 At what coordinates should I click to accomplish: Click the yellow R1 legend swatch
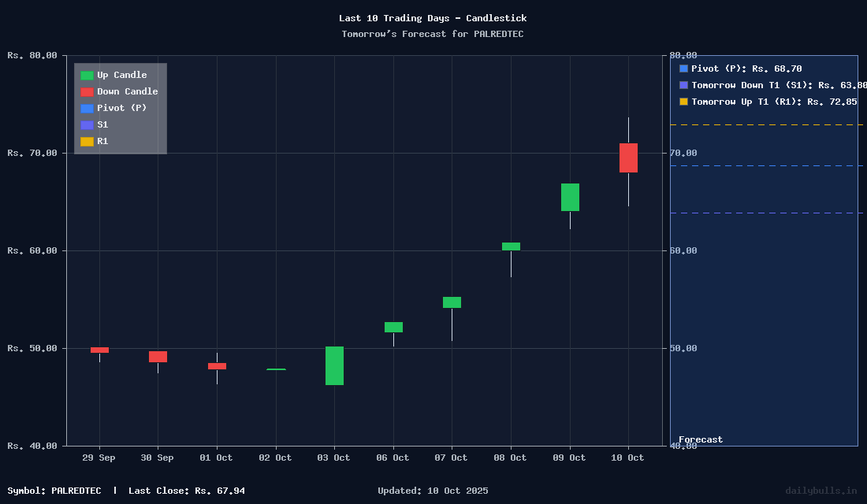(x=87, y=142)
